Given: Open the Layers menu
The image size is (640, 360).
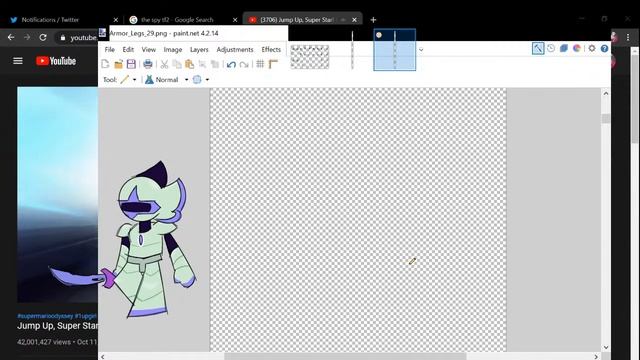Looking at the screenshot, I should pos(199,49).
